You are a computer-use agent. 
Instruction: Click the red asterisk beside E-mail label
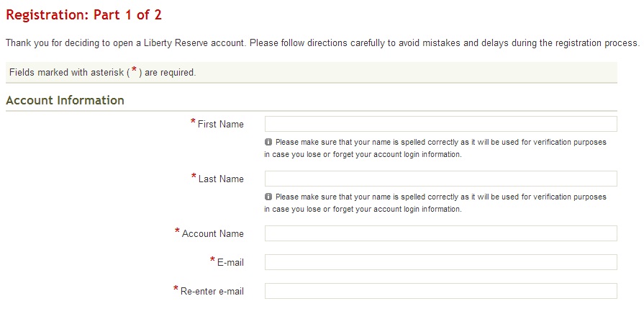tap(212, 261)
